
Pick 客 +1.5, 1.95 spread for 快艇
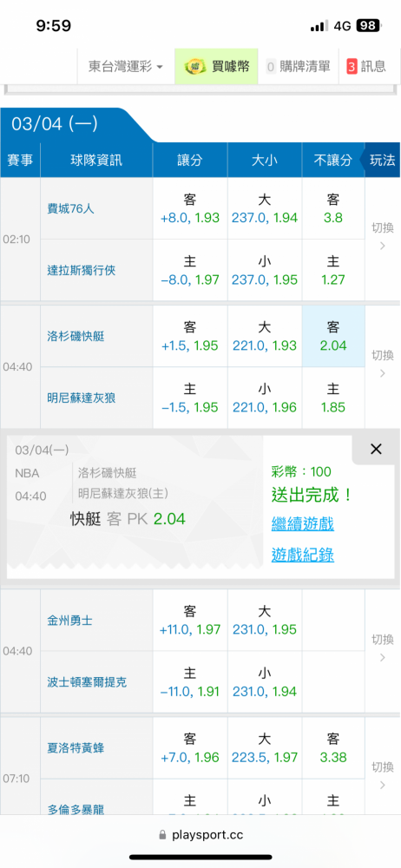(190, 336)
